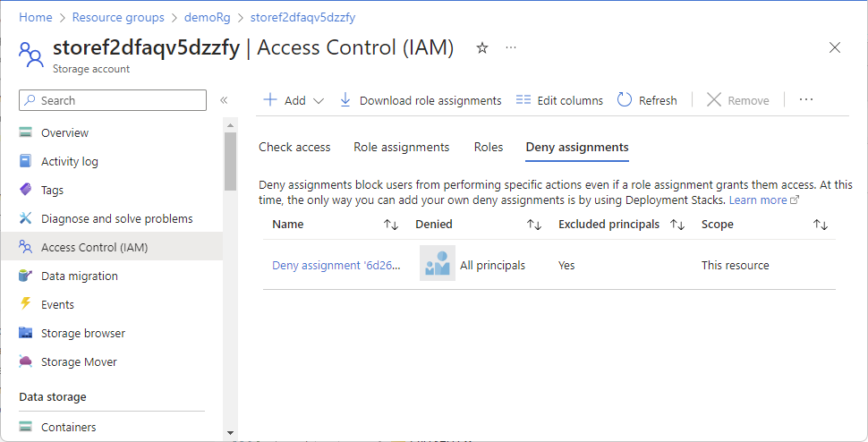Click the sidebar scrollbar thumb
The height and width of the screenshot is (442, 868).
click(230, 161)
